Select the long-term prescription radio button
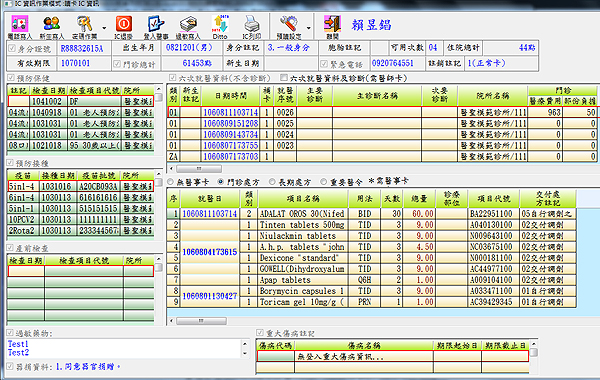The height and width of the screenshot is (380, 600). point(272,181)
